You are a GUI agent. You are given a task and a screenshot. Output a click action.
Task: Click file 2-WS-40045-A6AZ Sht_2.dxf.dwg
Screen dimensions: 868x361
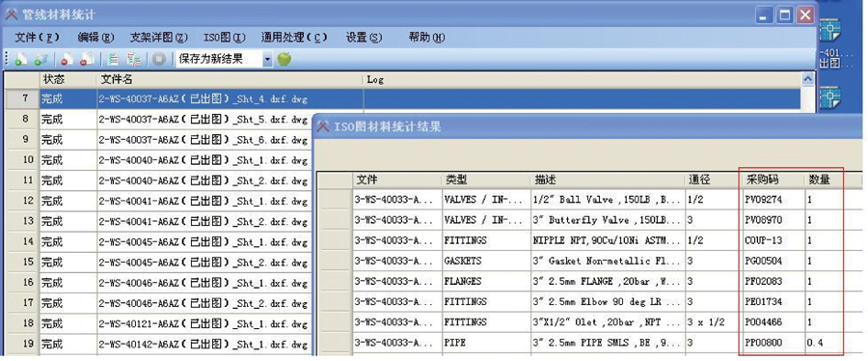click(203, 263)
